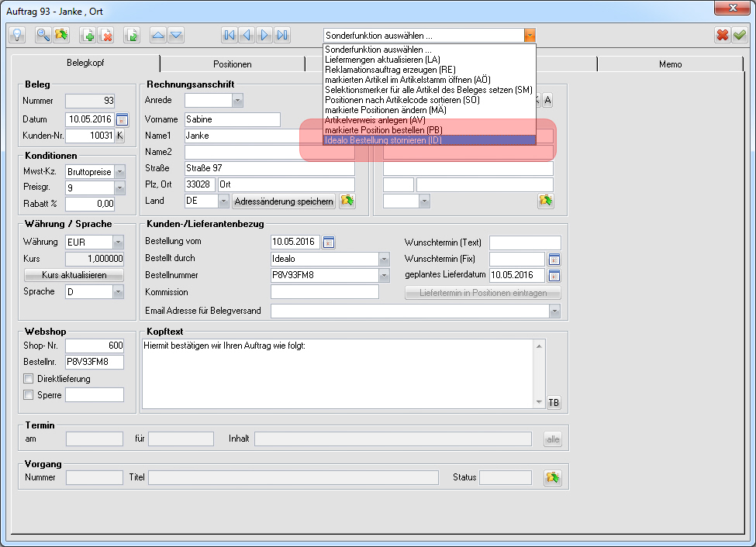This screenshot has width=756, height=547.
Task: Select the Belegkopf tab
Action: click(x=85, y=63)
